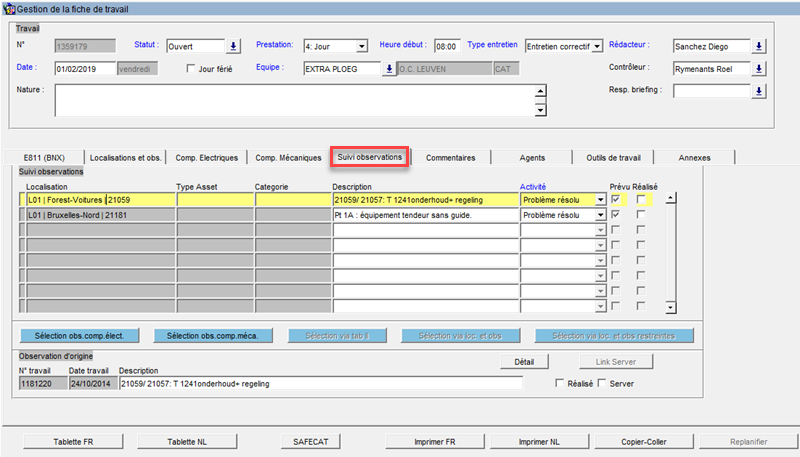Click Nature field scroll up arrow
Viewport: 800px width, 457px height.
[x=540, y=91]
